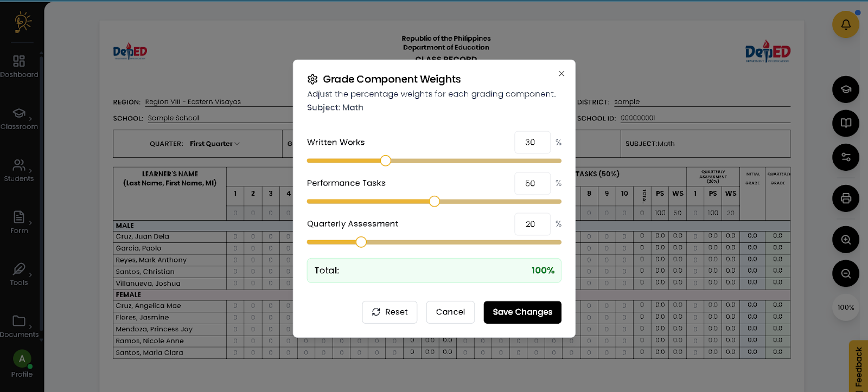This screenshot has height=392, width=868.
Task: Expand the Classroom sidebar menu
Action: tap(19, 118)
